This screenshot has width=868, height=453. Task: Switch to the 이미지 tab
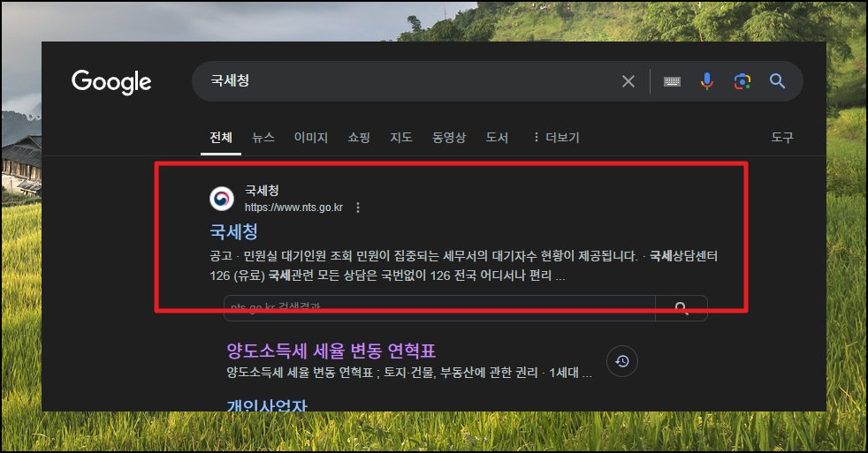311,137
